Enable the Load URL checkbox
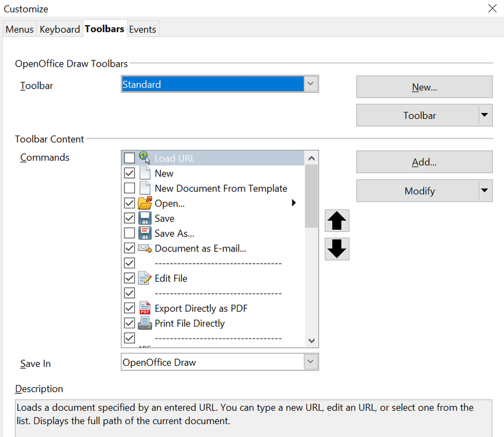The image size is (504, 437). click(129, 158)
